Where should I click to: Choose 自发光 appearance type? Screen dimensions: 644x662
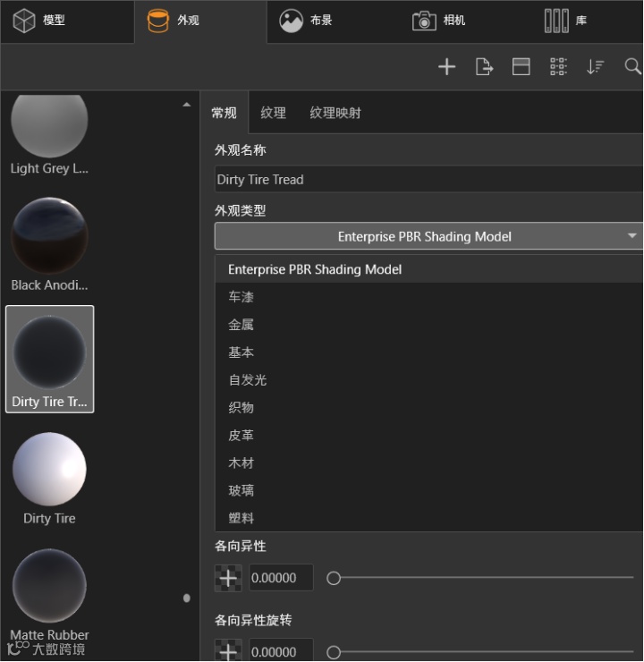click(x=428, y=380)
